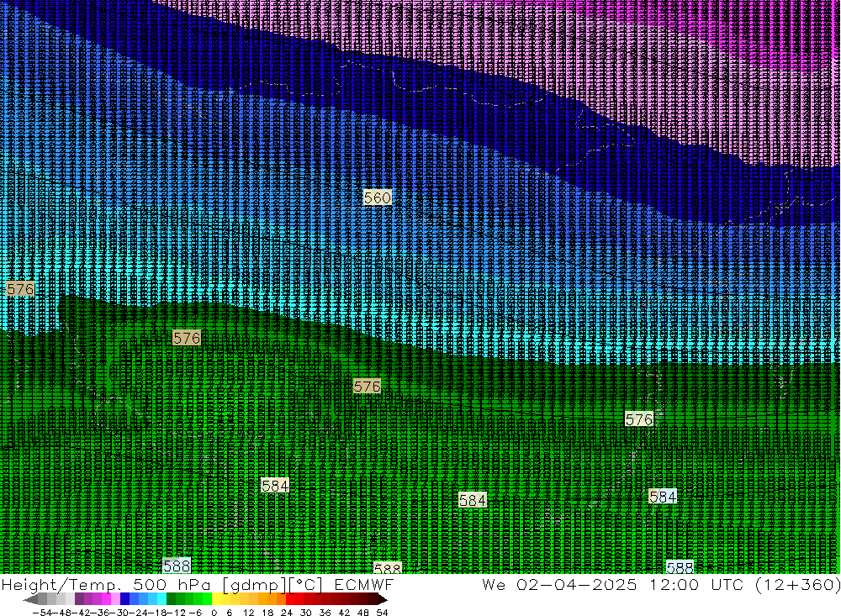Image resolution: width=841 pixels, height=616 pixels.
Task: Click the [°C] unit text
Action: 306,586
